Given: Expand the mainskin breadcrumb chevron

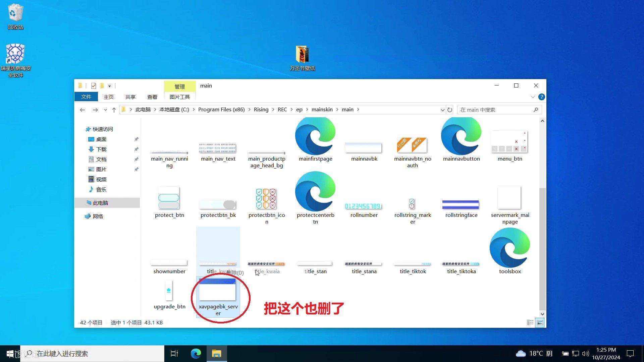Looking at the screenshot, I should tap(337, 110).
